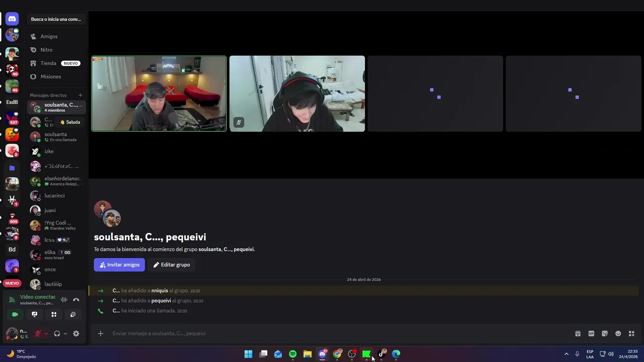Open !Yng Codi Stardew Valley chat
Image resolution: width=644 pixels, height=362 pixels.
(56, 225)
